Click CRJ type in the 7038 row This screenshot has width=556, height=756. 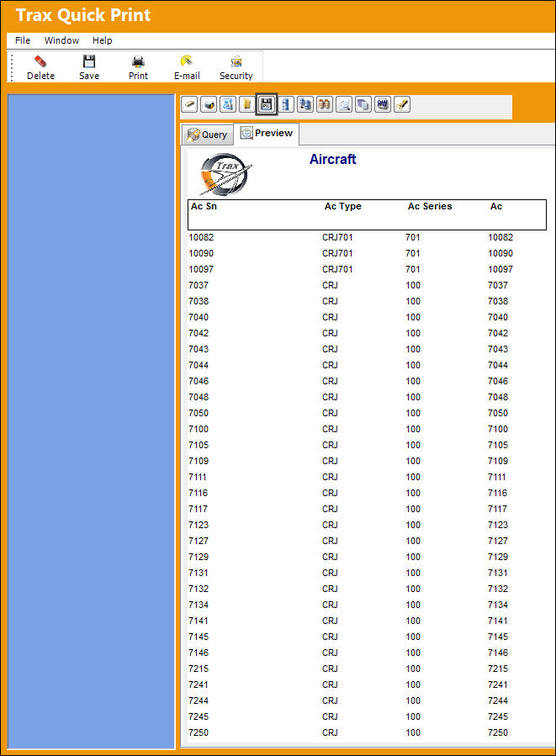click(x=331, y=301)
